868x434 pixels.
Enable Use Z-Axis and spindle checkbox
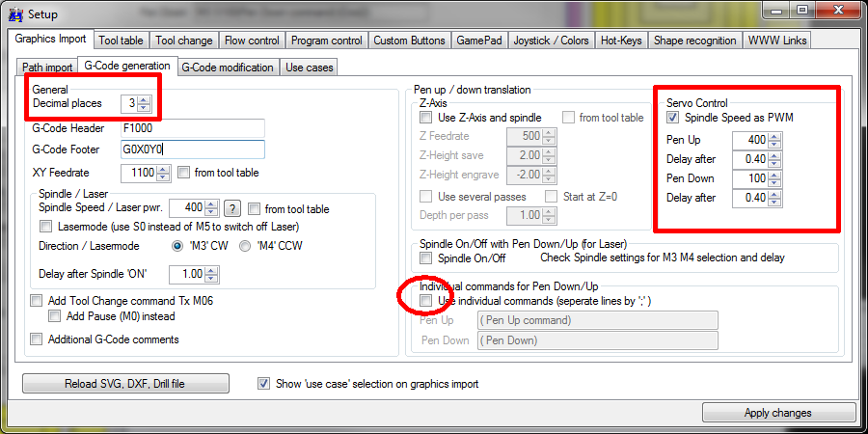coord(426,118)
